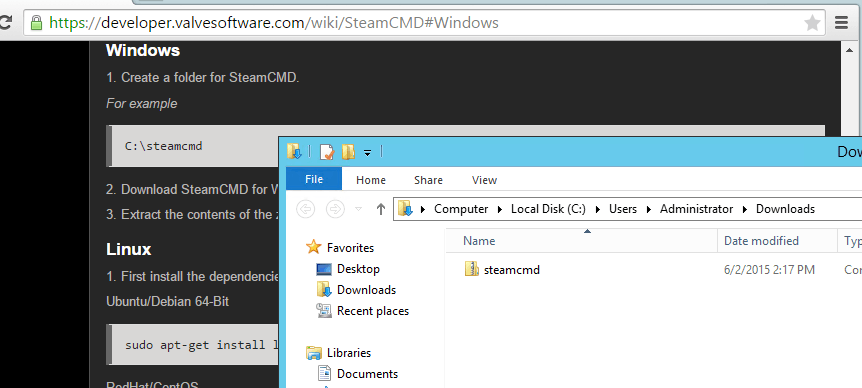Click the browser address bar URL
Screen dimensions: 862x388
[274, 23]
